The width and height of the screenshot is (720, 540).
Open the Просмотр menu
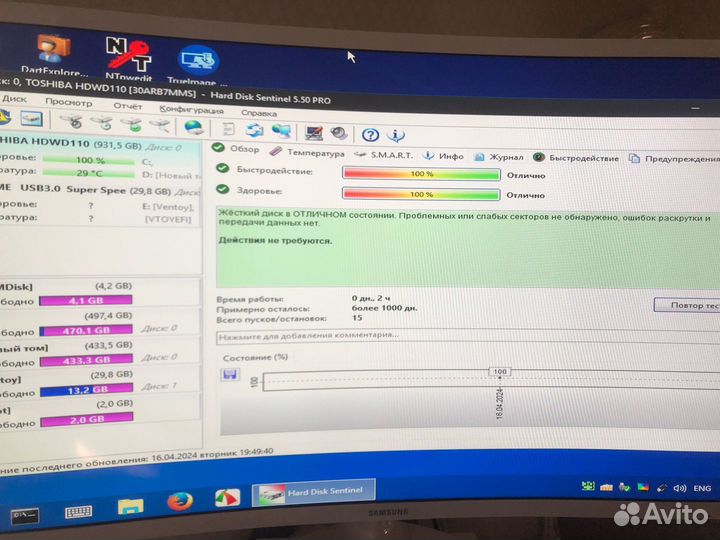coord(68,102)
